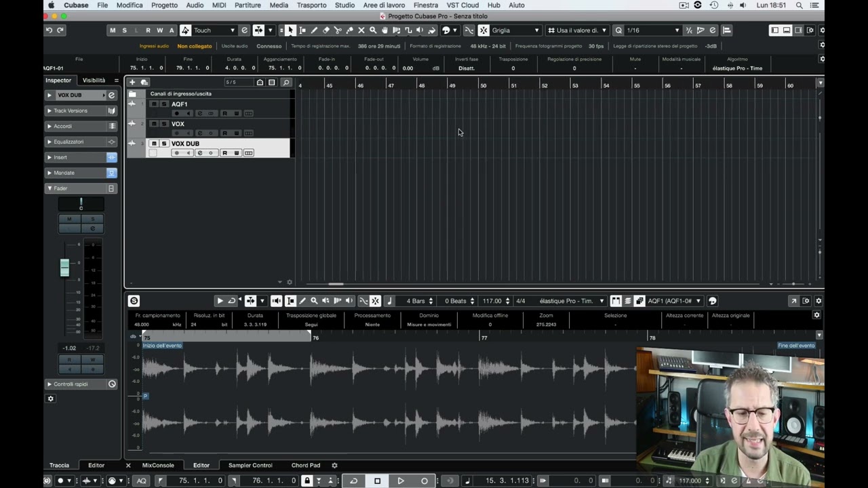The width and height of the screenshot is (868, 488).
Task: Select the Zoom magnifier tool in toolbar
Action: [373, 30]
